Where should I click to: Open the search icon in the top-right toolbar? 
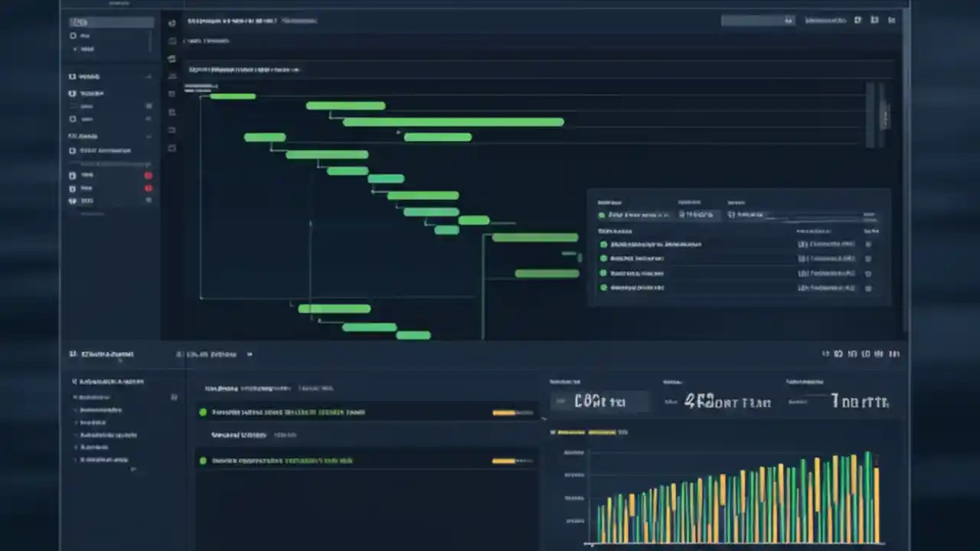789,21
